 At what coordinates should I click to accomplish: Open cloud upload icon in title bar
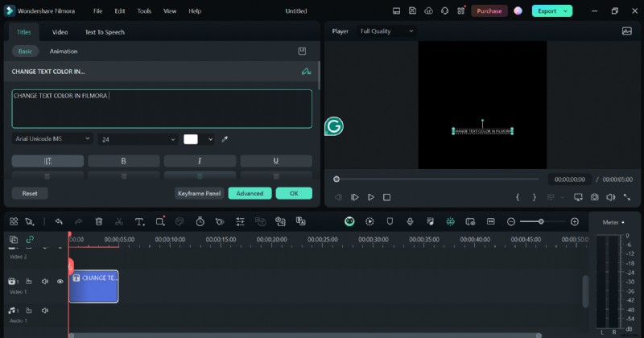click(428, 11)
